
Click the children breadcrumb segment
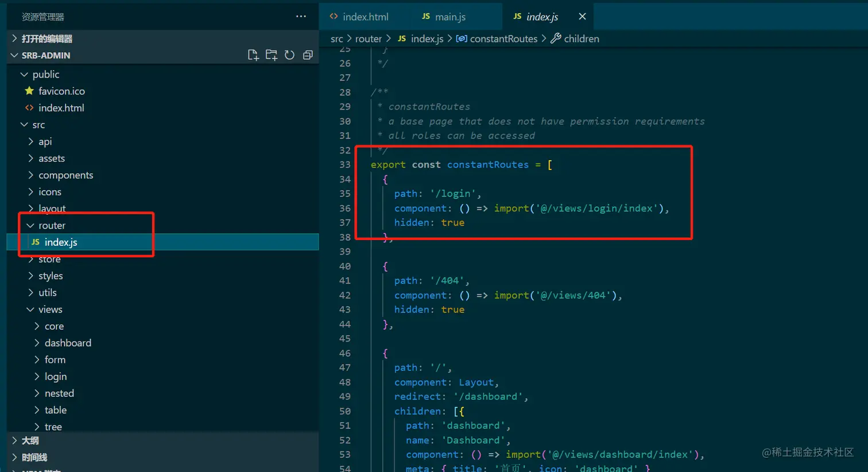coord(575,38)
